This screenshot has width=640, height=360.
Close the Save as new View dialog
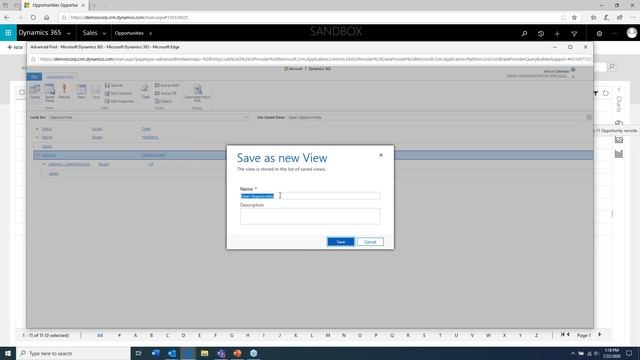(x=381, y=155)
